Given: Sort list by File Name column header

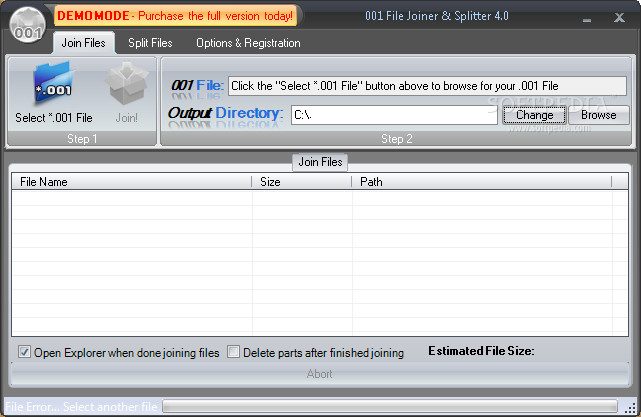Looking at the screenshot, I should click(132, 182).
